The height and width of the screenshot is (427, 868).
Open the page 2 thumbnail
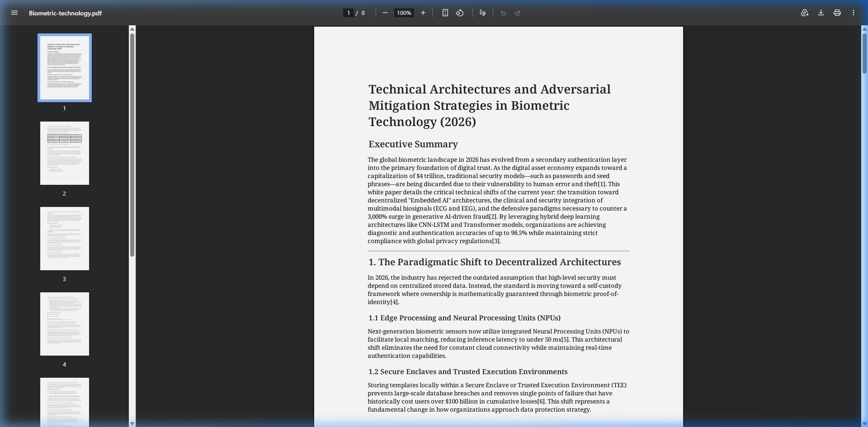click(x=65, y=153)
